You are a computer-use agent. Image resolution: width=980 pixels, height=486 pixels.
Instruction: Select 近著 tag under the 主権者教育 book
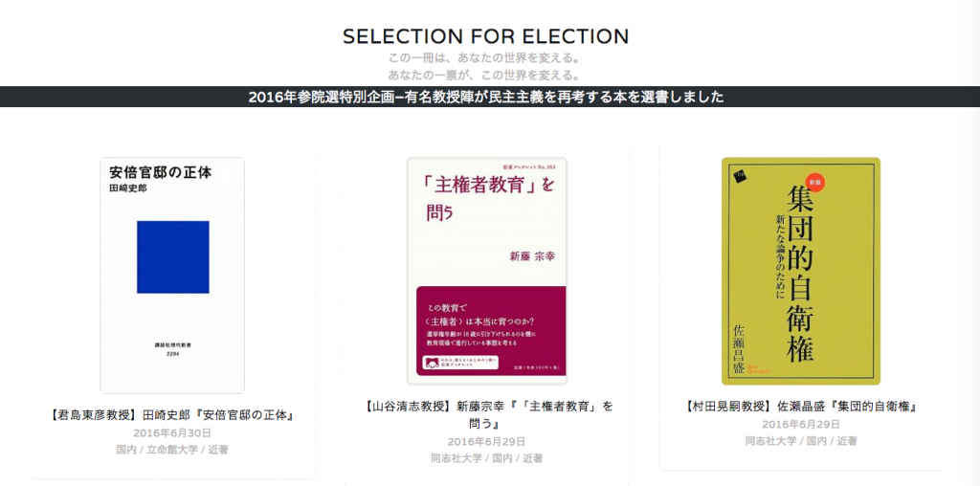coord(531,458)
